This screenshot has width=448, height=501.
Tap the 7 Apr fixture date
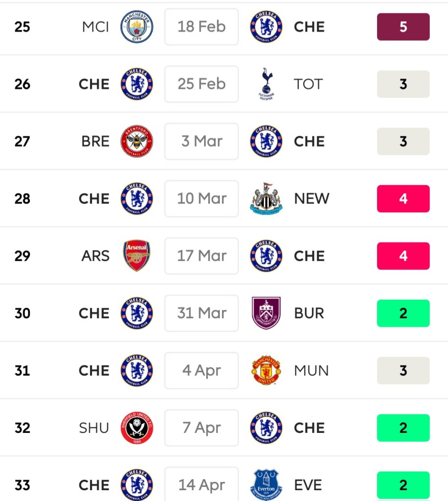coord(201,428)
